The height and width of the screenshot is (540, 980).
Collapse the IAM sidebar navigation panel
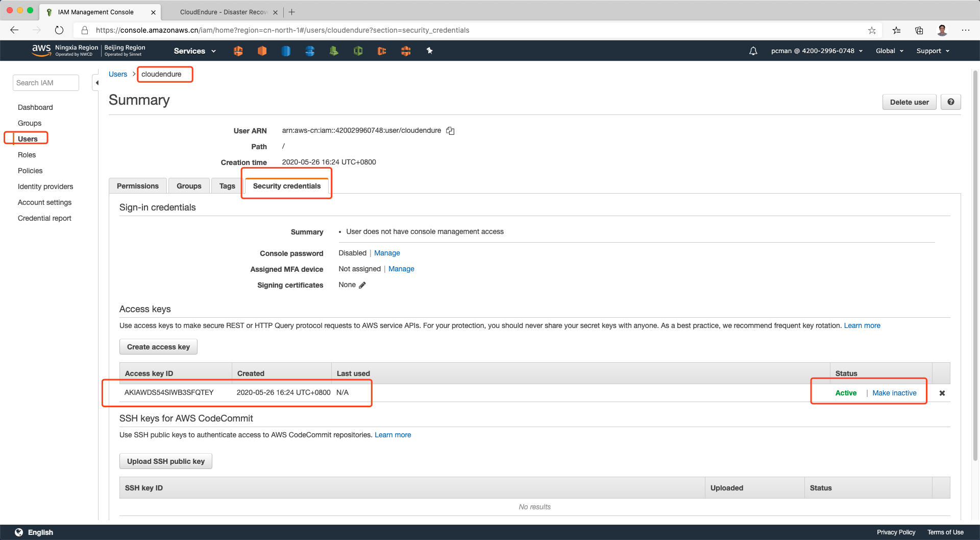click(96, 83)
